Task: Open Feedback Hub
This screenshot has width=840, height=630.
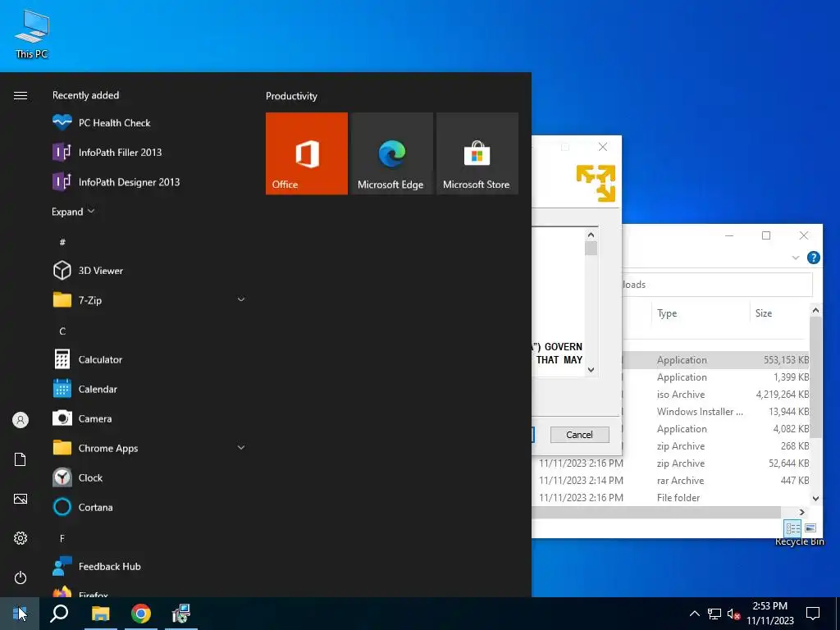Action: [149, 566]
